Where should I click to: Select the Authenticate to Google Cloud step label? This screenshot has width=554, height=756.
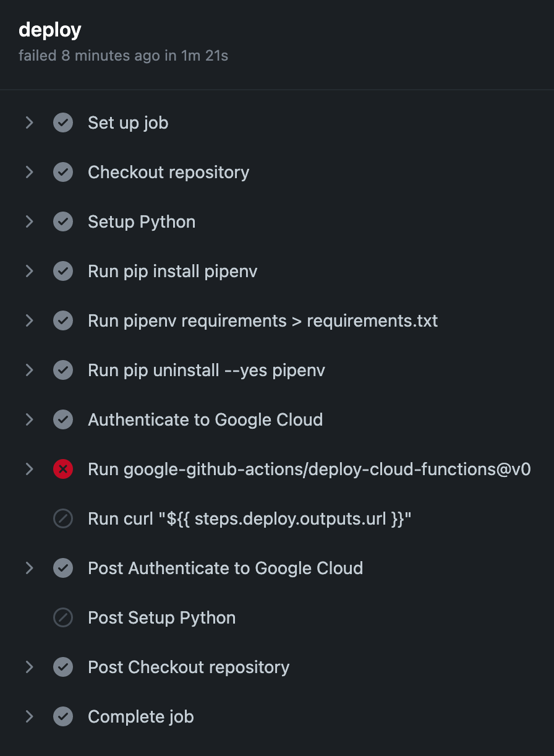click(x=205, y=419)
